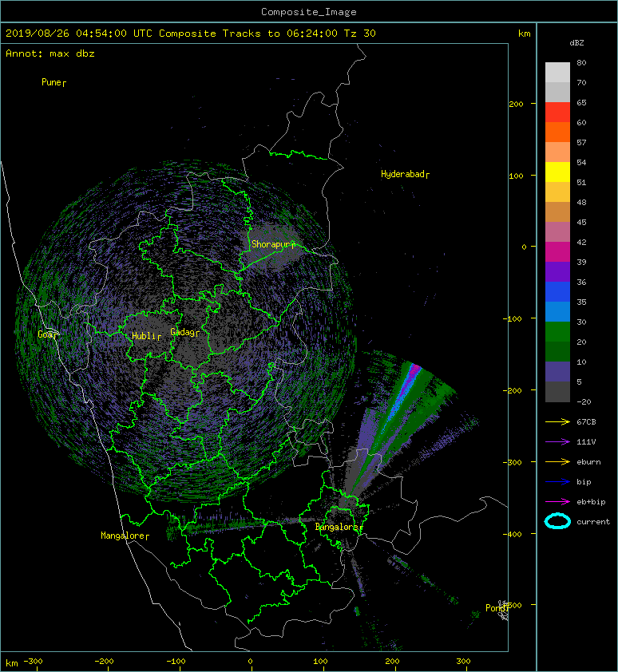Click the km unit label at bottom left
The height and width of the screenshot is (672, 618).
pos(12,663)
